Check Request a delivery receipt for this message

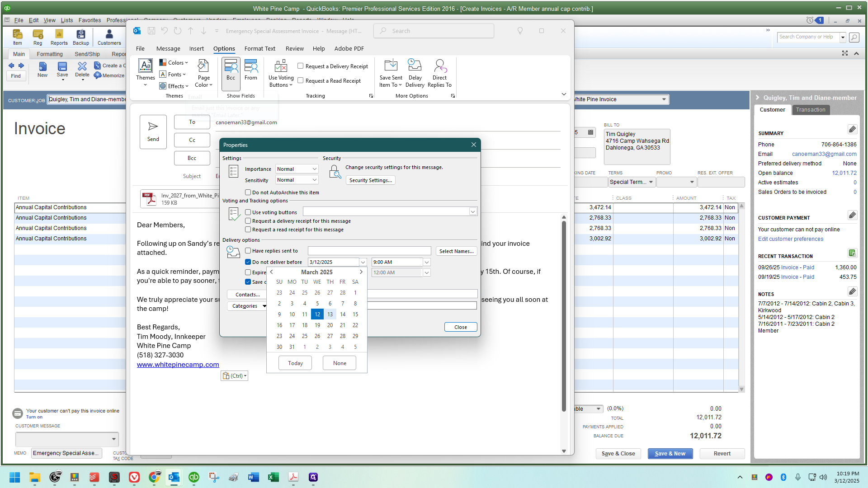coord(248,221)
